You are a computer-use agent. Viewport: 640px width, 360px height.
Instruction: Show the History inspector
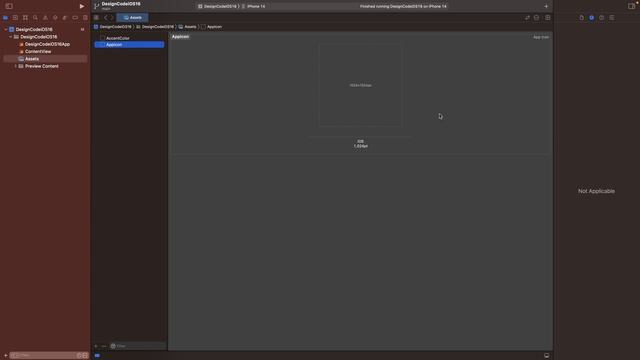591,18
